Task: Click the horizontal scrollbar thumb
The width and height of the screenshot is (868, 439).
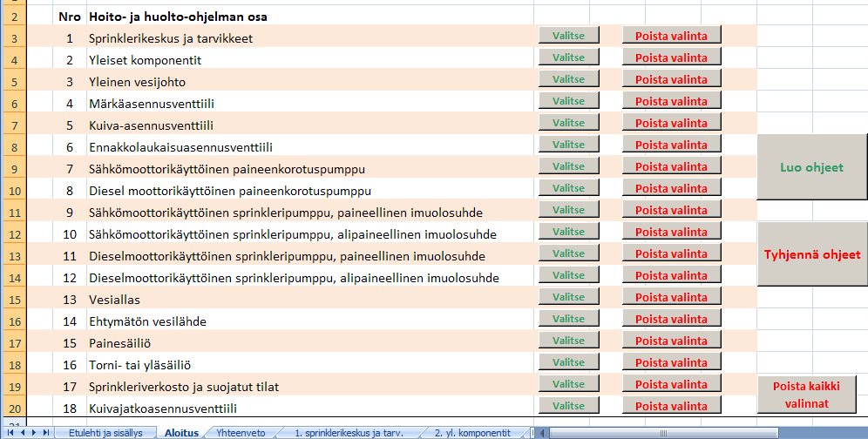Action: pos(663,433)
